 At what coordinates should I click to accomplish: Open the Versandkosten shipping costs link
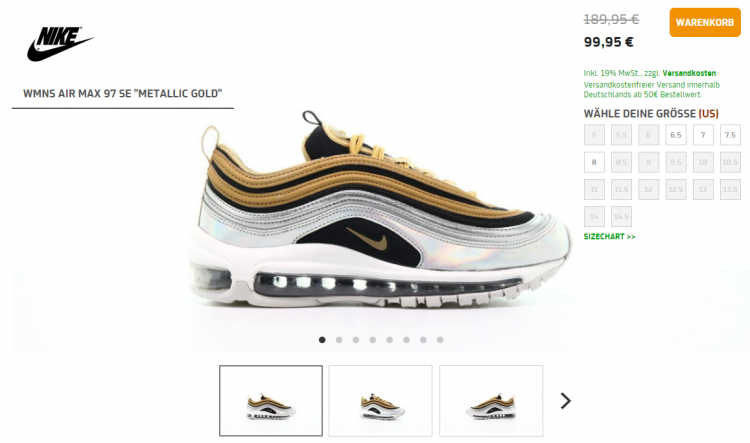pos(689,73)
